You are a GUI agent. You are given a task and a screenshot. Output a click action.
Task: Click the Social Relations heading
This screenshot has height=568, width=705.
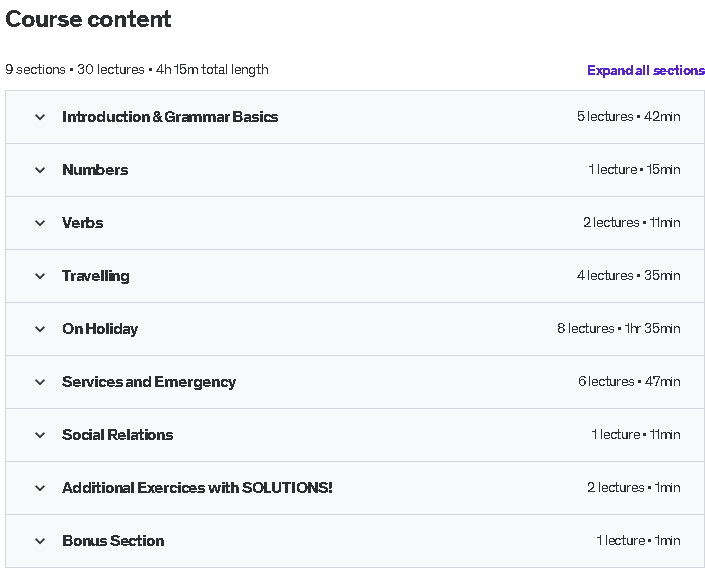(118, 435)
